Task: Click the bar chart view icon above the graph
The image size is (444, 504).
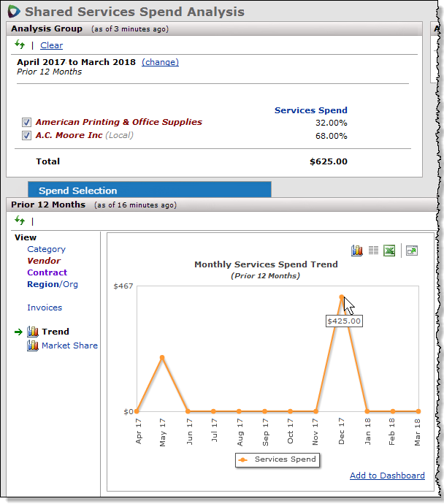Action: click(357, 251)
